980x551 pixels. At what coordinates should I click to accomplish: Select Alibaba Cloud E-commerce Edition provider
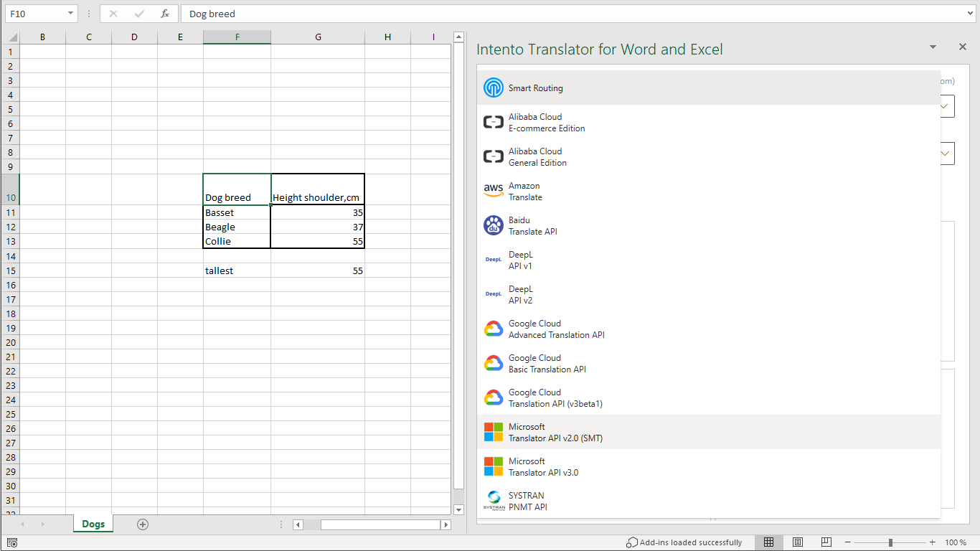point(708,122)
